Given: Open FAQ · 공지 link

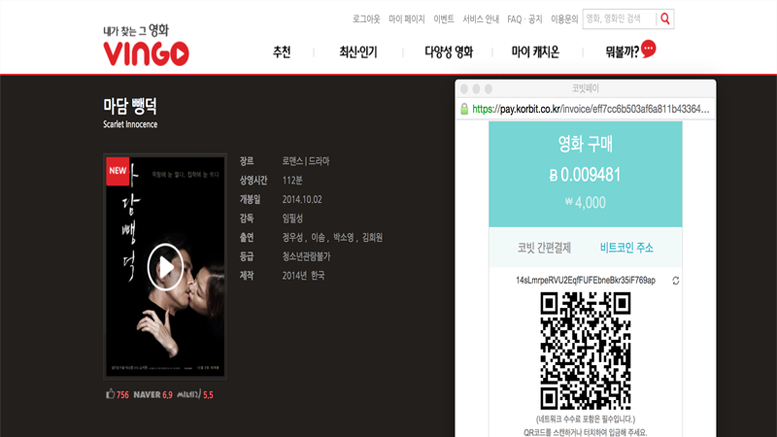Looking at the screenshot, I should coord(525,19).
